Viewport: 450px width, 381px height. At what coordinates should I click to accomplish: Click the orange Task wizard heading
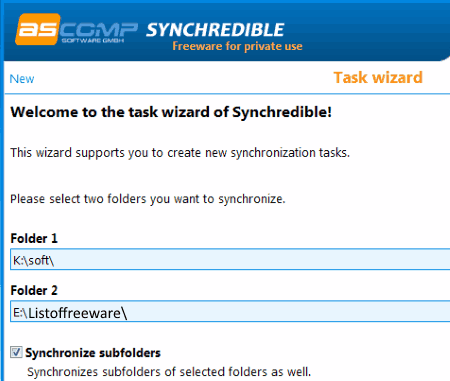coord(378,77)
